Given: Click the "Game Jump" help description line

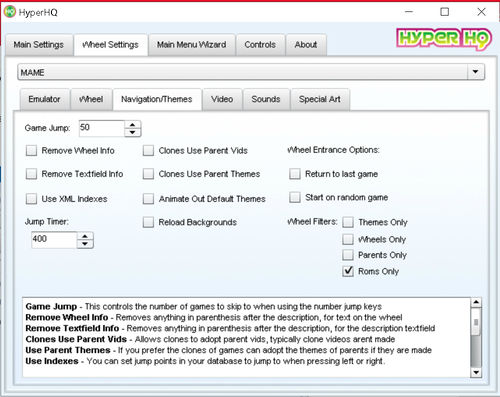Looking at the screenshot, I should (x=204, y=307).
